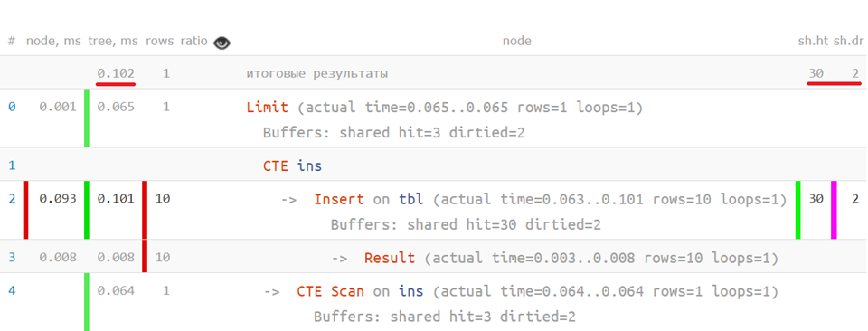Click the 'node, ms' column header
Screen dimensions: 868x331
coord(53,41)
